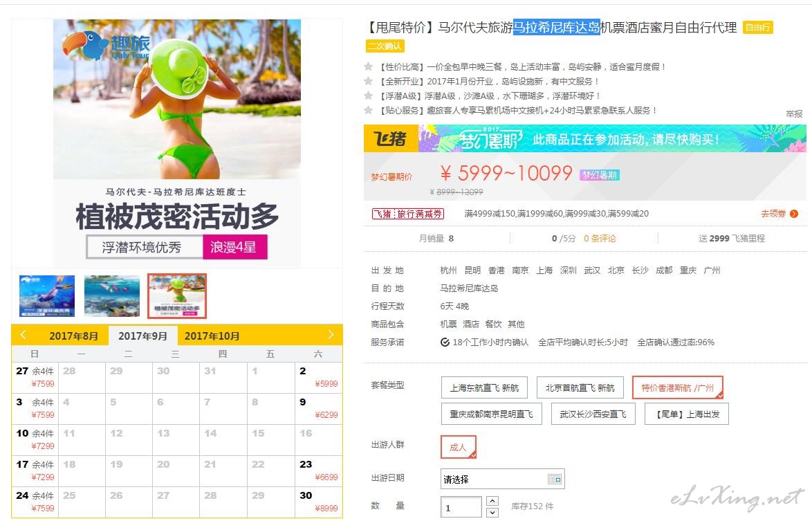Screen dimensions: 812x521
Task: Open the 请选择 travel date dropdown
Action: (x=502, y=479)
